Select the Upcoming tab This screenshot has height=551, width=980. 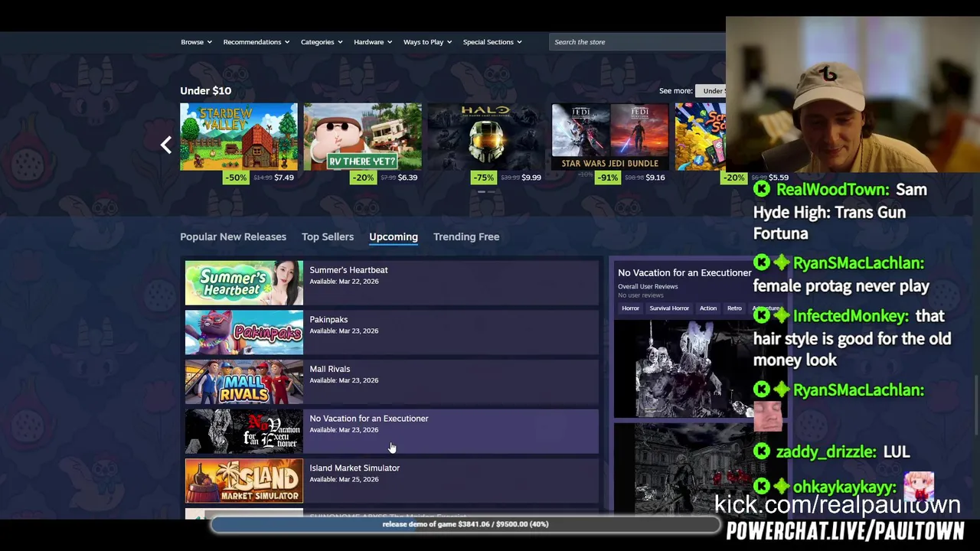click(394, 236)
